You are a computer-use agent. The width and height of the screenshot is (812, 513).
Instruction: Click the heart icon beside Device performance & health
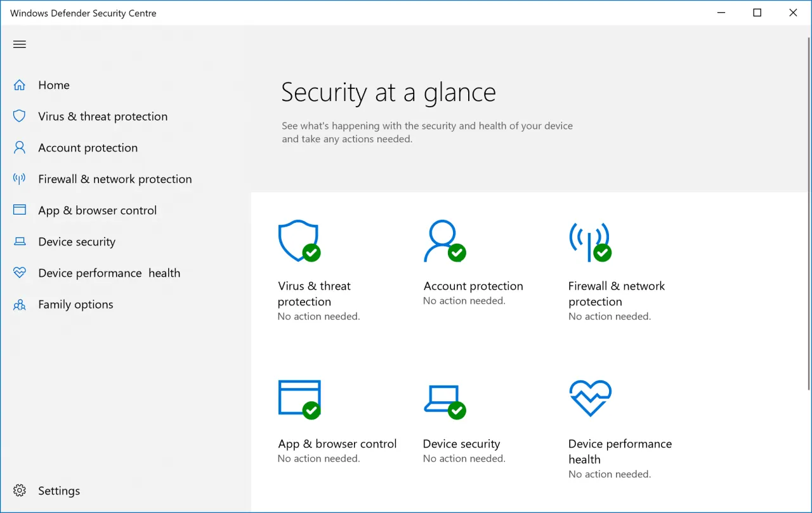pos(19,272)
